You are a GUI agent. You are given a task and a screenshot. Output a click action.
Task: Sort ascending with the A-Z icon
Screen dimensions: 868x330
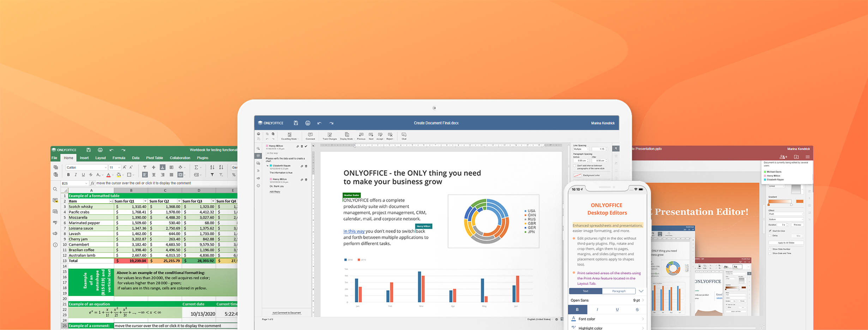[x=212, y=167]
